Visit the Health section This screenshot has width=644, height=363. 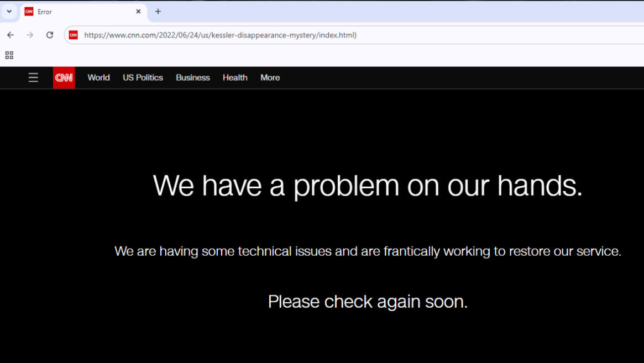(x=235, y=78)
